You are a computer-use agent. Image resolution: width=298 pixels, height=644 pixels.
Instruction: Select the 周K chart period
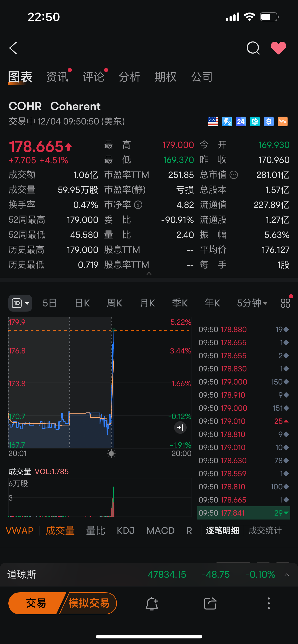[x=115, y=303]
